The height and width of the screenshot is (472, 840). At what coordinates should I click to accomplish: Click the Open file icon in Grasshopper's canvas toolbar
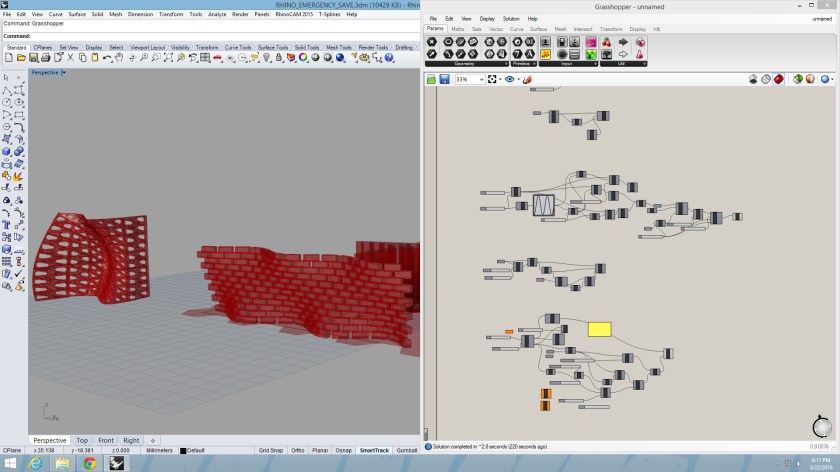[431, 79]
